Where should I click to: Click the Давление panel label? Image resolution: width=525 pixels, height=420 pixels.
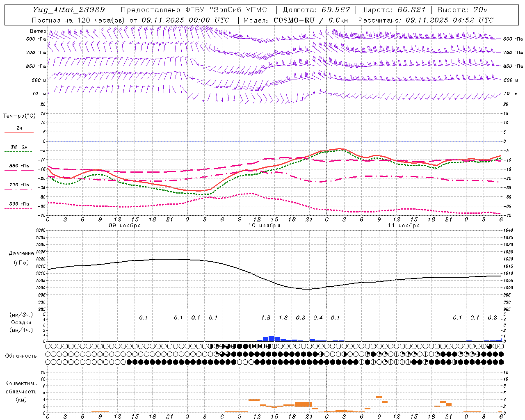[x=21, y=253]
